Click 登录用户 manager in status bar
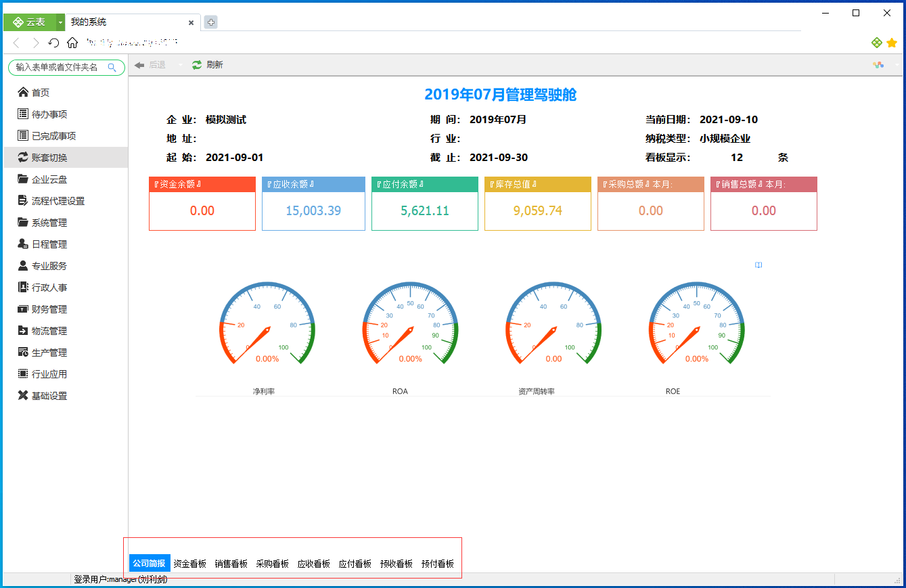Viewport: 906px width, 588px height. 120,580
